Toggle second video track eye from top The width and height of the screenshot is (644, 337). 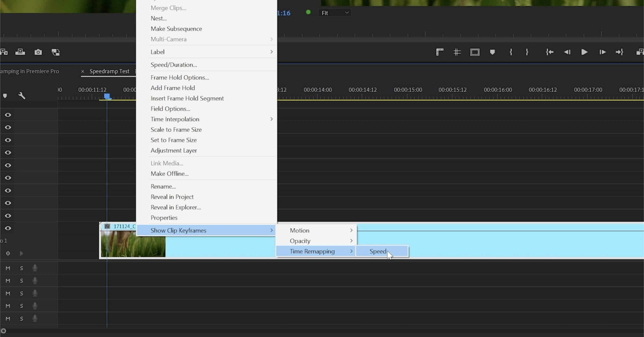[8, 127]
